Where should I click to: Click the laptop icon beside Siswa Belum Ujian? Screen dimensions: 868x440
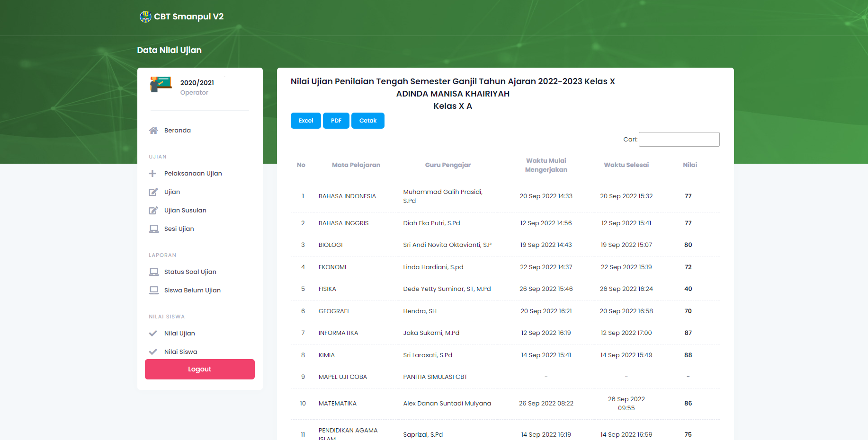154,290
